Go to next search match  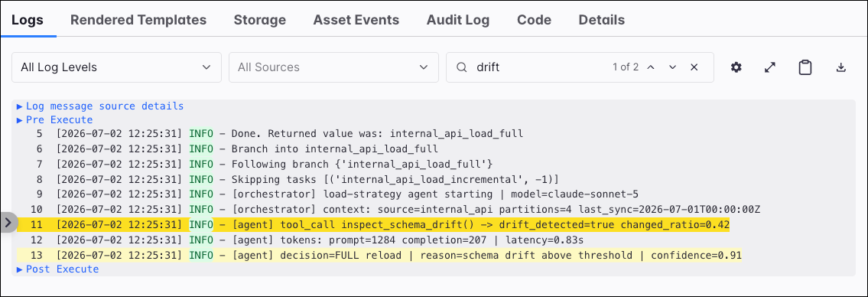[672, 67]
